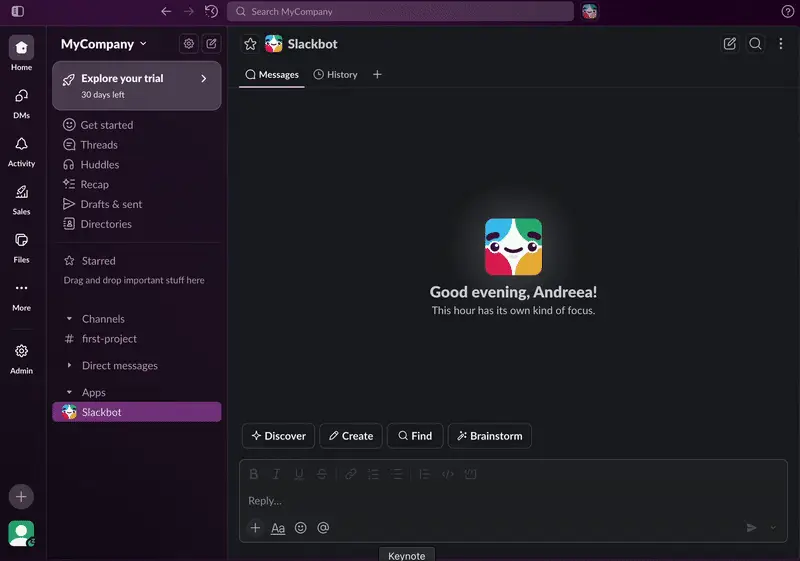The image size is (800, 561).
Task: Click the Explore your trial banner
Action: pyautogui.click(x=136, y=85)
